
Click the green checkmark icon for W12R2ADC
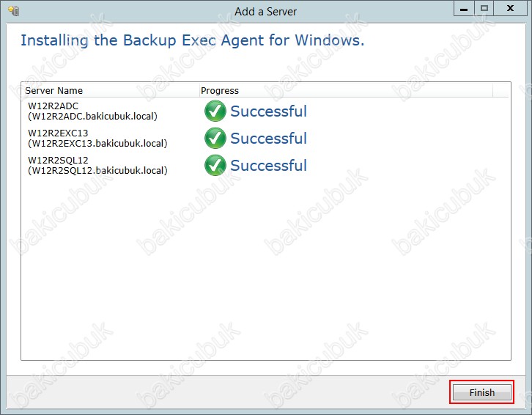coord(215,111)
